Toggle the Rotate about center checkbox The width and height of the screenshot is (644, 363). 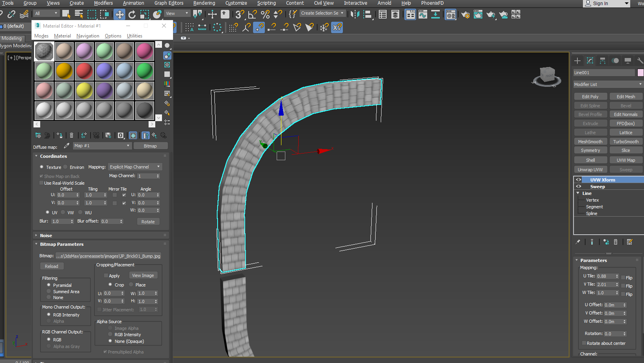point(584,343)
